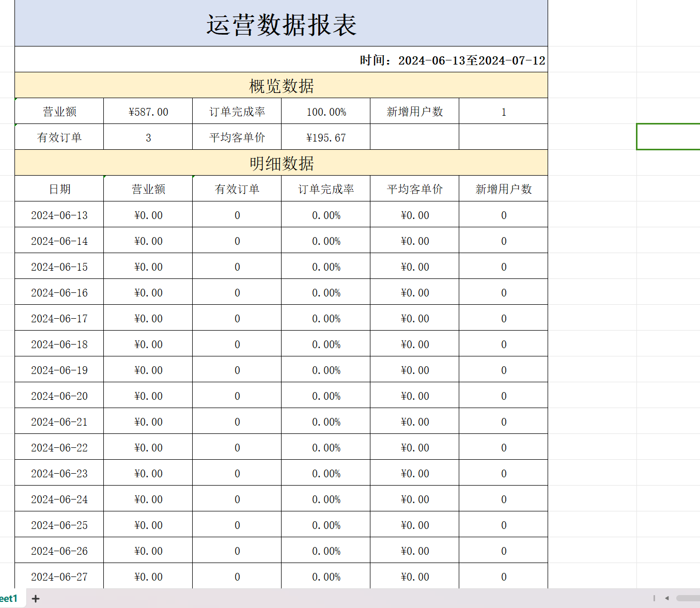
Task: Click the 明细数据 section header
Action: (x=282, y=163)
